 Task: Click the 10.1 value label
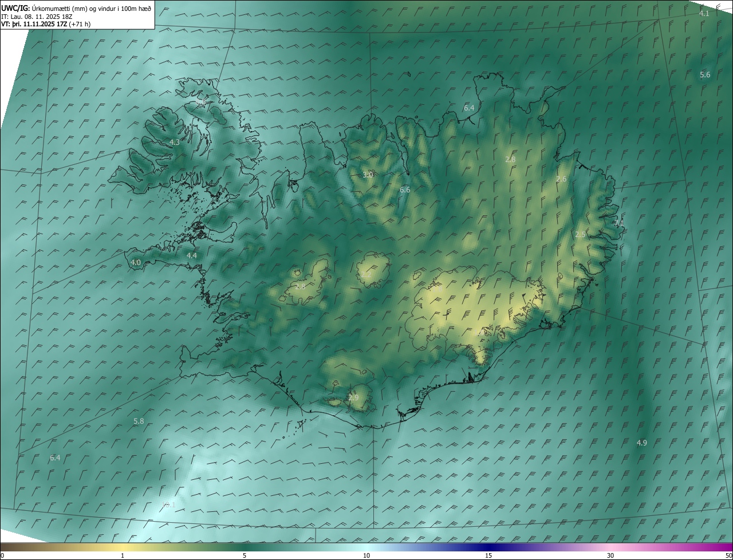pyautogui.click(x=168, y=504)
